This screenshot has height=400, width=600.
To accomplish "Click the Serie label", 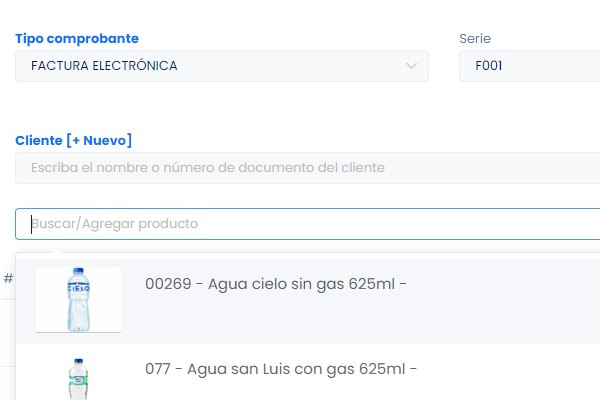I will pos(475,39).
